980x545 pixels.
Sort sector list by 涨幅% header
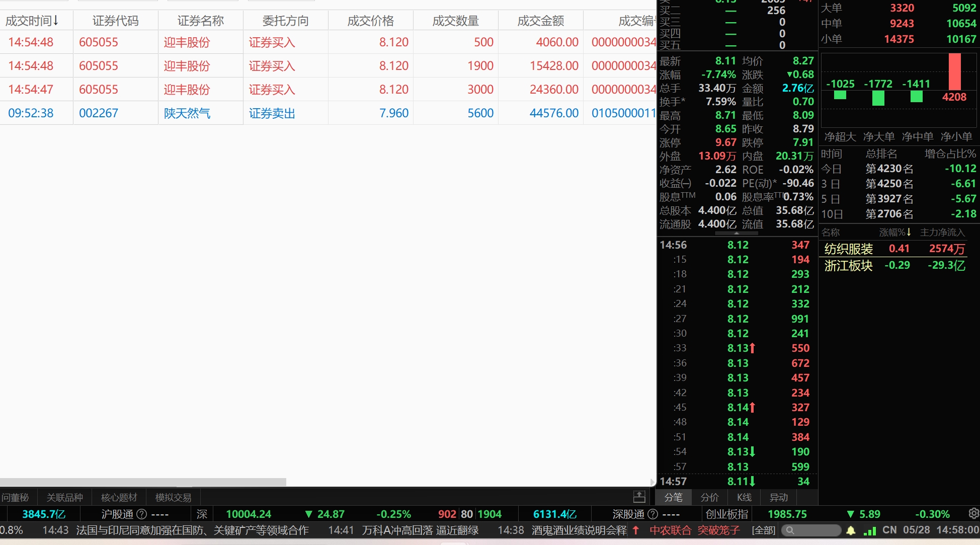click(x=895, y=232)
